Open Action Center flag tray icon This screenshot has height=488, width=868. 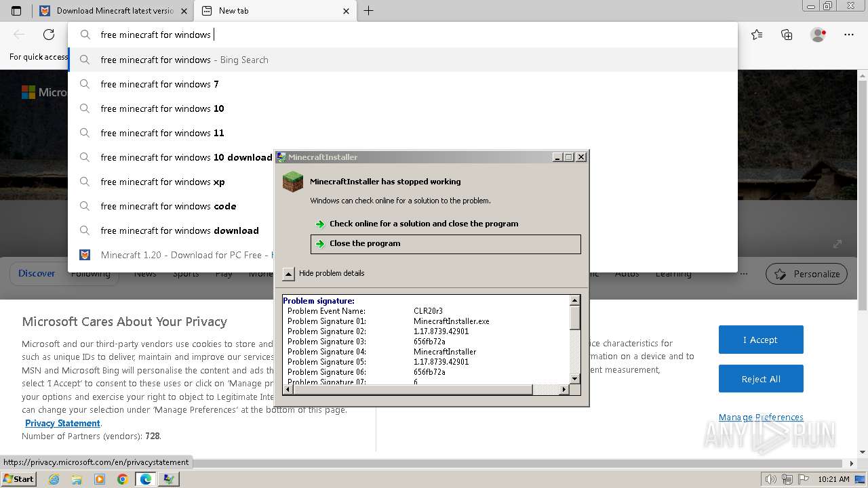pyautogui.click(x=805, y=479)
